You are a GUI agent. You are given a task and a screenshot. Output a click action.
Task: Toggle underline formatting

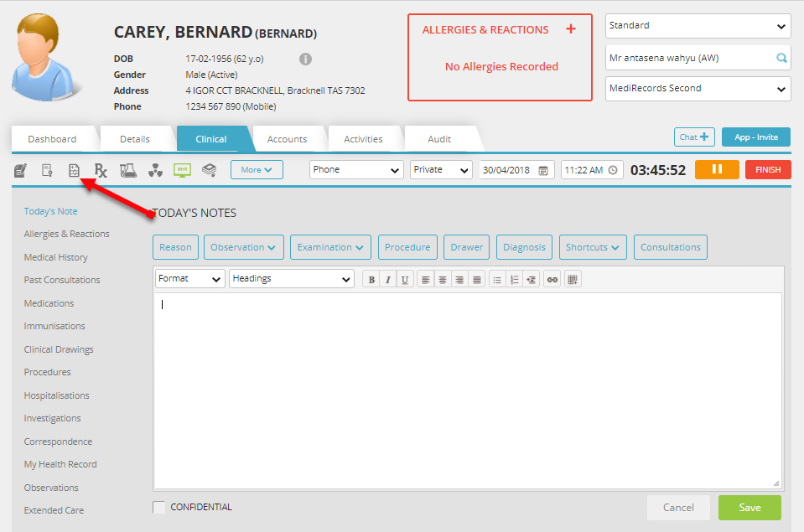click(x=405, y=279)
